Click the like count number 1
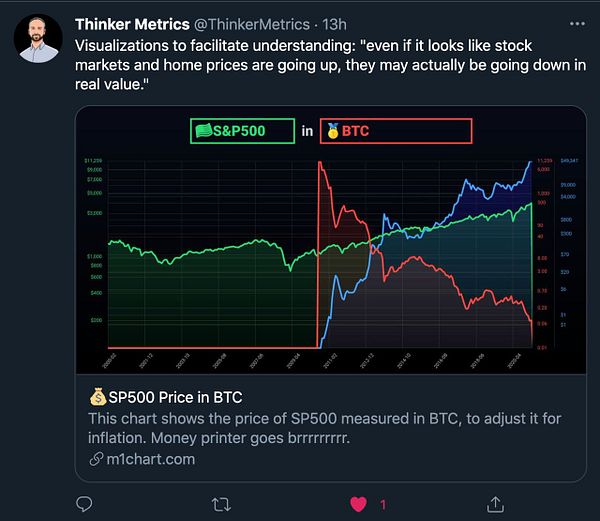Screen dimensions: 600x521 tap(383, 502)
